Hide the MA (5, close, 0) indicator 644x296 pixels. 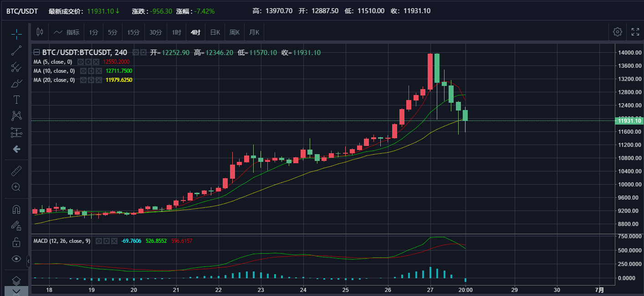click(81, 62)
